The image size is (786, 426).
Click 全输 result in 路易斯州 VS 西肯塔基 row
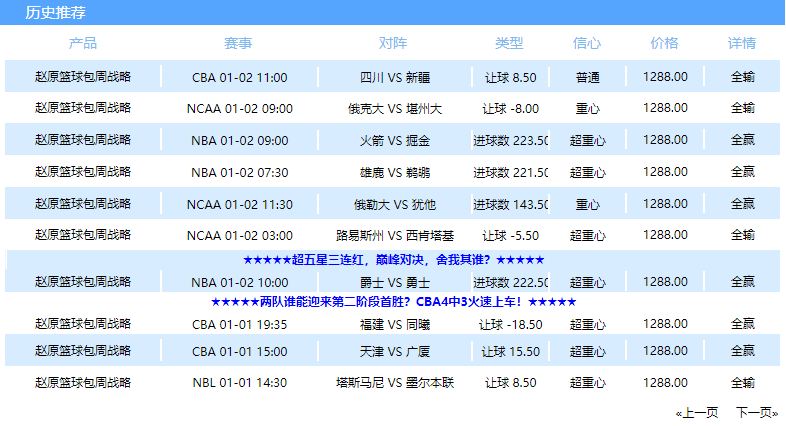click(743, 235)
